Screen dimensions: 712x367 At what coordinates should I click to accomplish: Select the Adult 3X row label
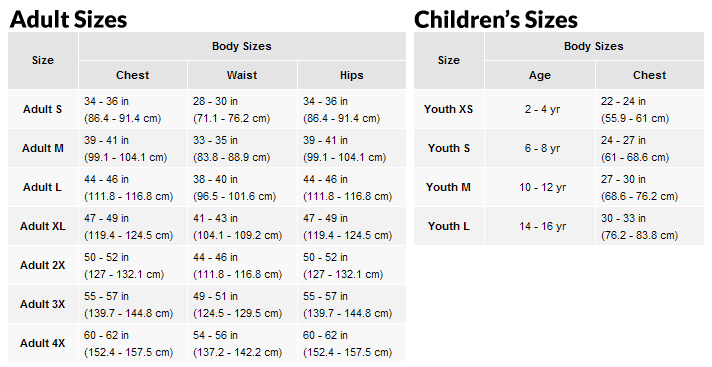tap(43, 305)
